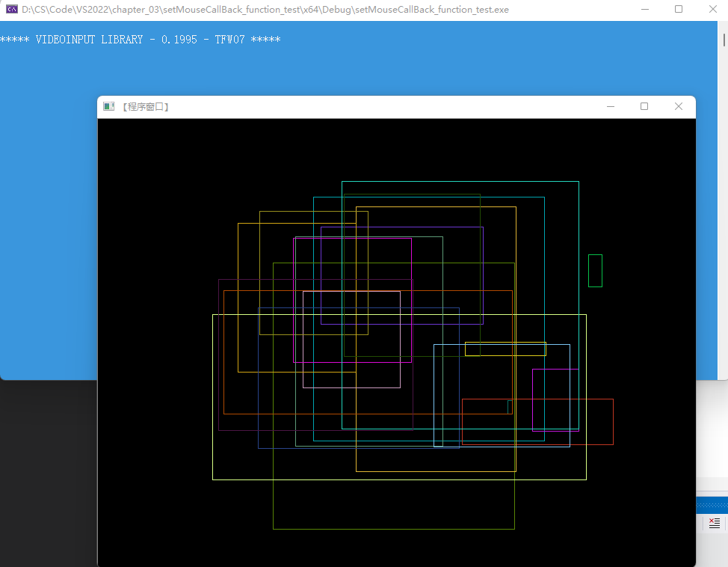
Task: Click the console window's app icon
Action: 11,9
